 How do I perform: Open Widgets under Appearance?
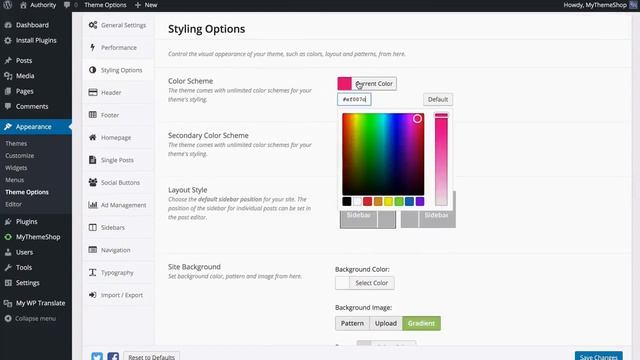coord(16,168)
